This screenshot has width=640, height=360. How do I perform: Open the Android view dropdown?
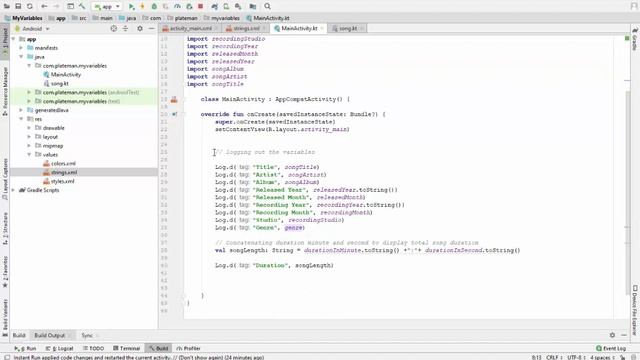32,29
